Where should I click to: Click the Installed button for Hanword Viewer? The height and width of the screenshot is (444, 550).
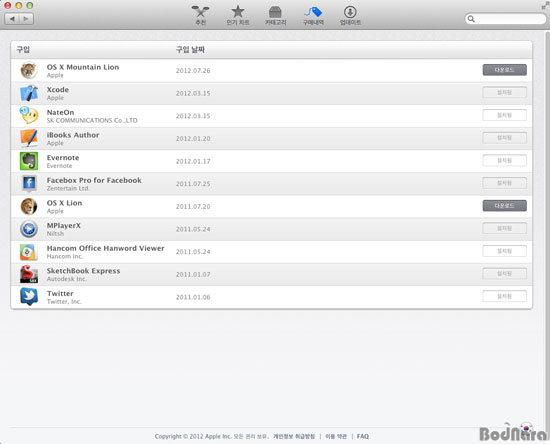(504, 251)
